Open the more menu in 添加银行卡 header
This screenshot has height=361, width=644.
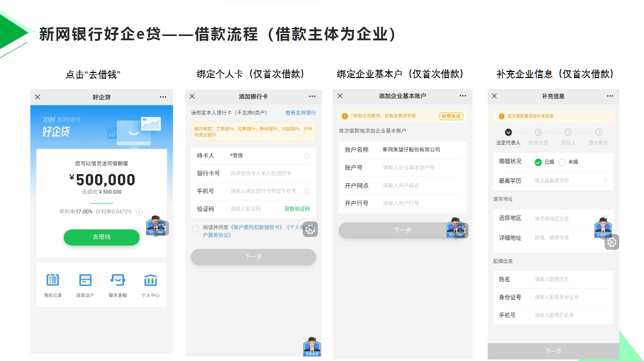click(x=312, y=97)
